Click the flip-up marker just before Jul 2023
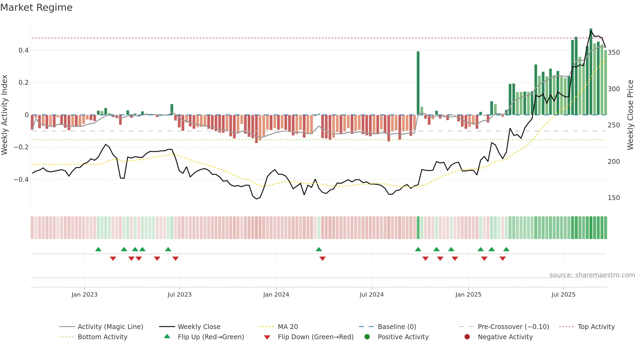The height and width of the screenshot is (362, 644). tap(168, 249)
